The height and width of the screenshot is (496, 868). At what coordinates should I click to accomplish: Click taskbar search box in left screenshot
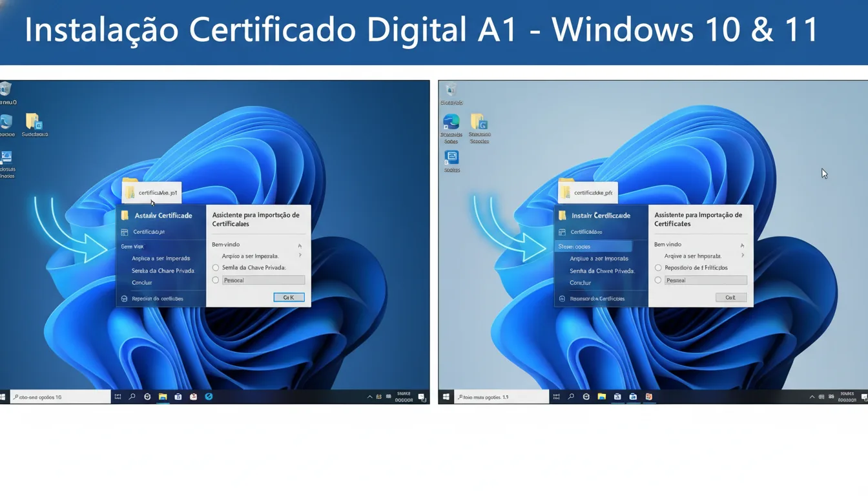[60, 397]
